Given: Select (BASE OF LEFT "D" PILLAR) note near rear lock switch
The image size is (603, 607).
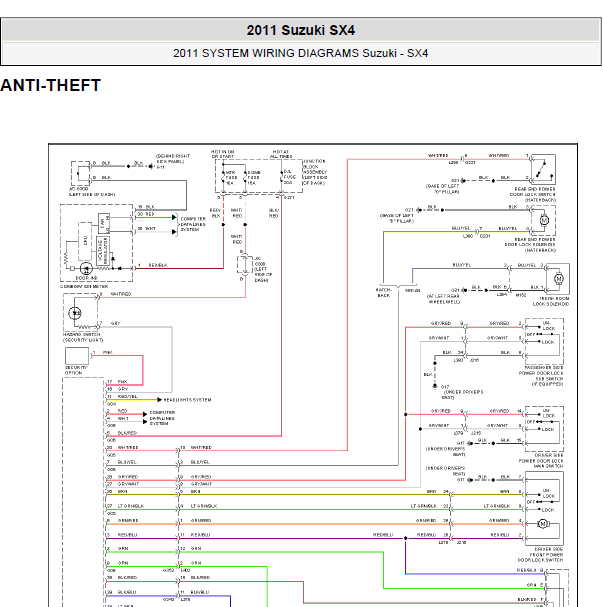Looking at the screenshot, I should (442, 189).
